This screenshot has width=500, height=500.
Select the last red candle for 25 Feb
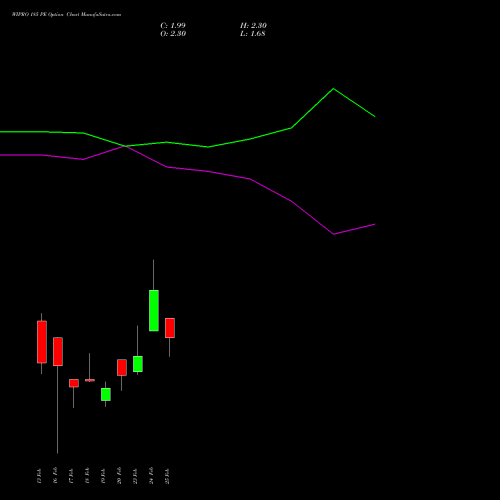[x=170, y=328]
